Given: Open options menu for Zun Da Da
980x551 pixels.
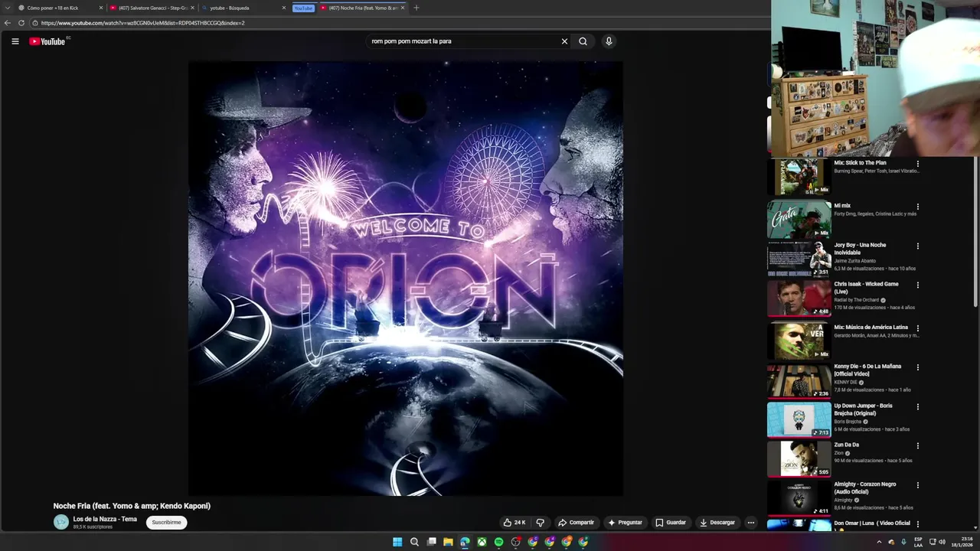Looking at the screenshot, I should tap(918, 446).
